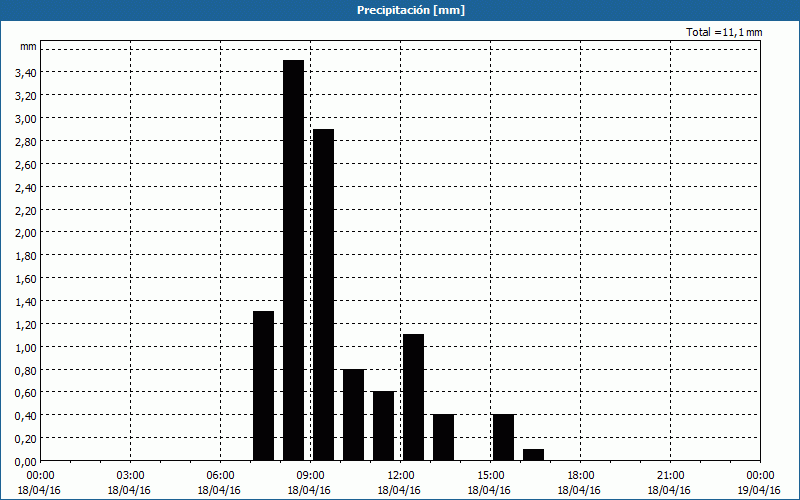
Task: Click the 21:00 time label on x-axis
Action: (670, 476)
